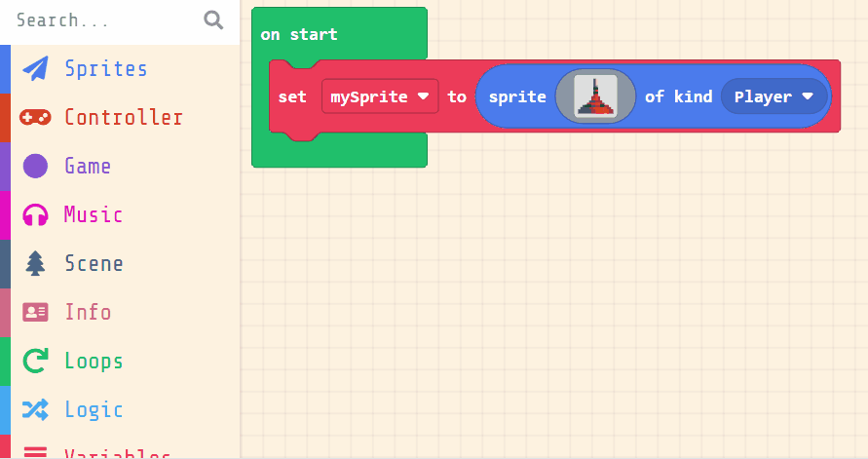This screenshot has width=868, height=459.
Task: Click the magnifying glass search icon
Action: pyautogui.click(x=213, y=20)
